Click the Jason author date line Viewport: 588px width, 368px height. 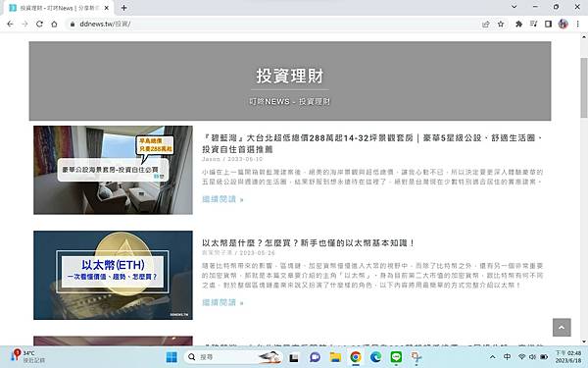coord(232,159)
